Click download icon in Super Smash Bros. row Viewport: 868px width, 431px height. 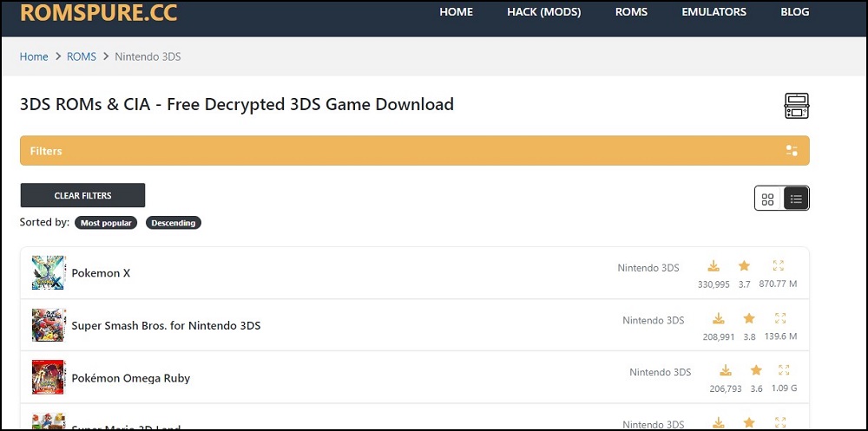(x=719, y=318)
